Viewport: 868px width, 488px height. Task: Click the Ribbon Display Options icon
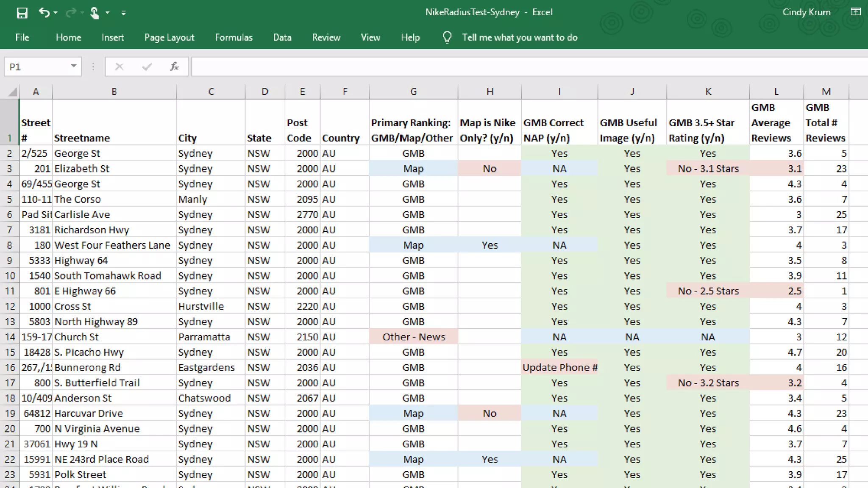pyautogui.click(x=855, y=12)
